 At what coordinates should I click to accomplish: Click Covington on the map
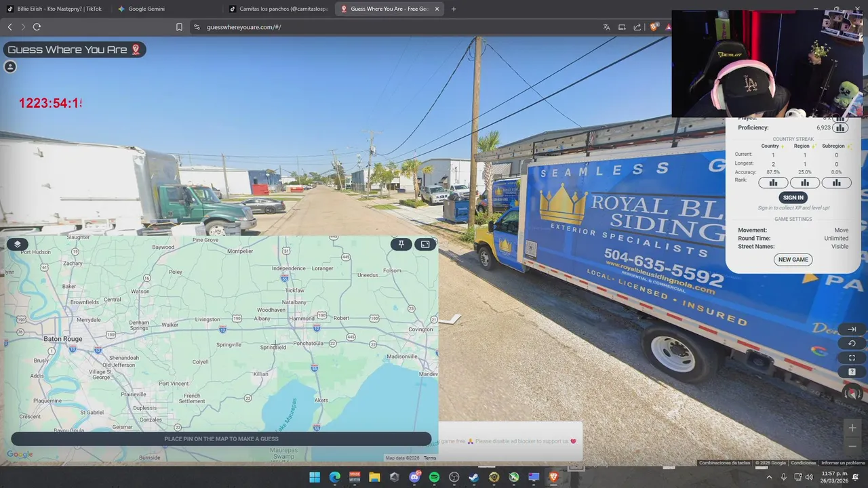click(420, 329)
